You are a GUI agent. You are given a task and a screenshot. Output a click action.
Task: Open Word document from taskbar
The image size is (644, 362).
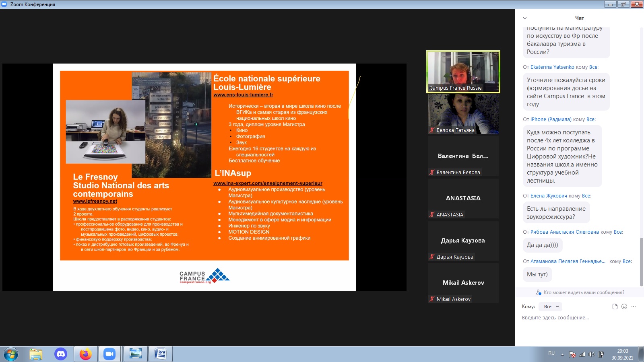pos(161,354)
